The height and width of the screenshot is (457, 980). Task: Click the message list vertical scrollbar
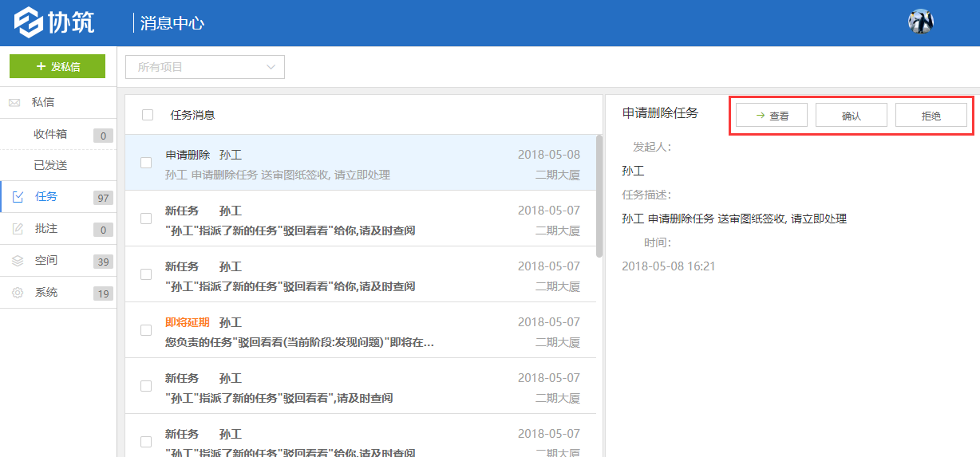[599, 196]
